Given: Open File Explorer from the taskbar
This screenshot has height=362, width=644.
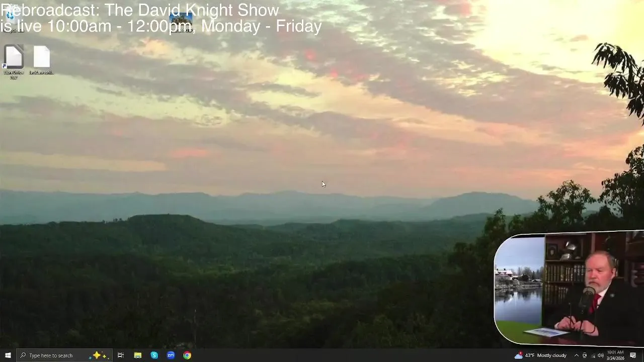Looking at the screenshot, I should pos(137,355).
